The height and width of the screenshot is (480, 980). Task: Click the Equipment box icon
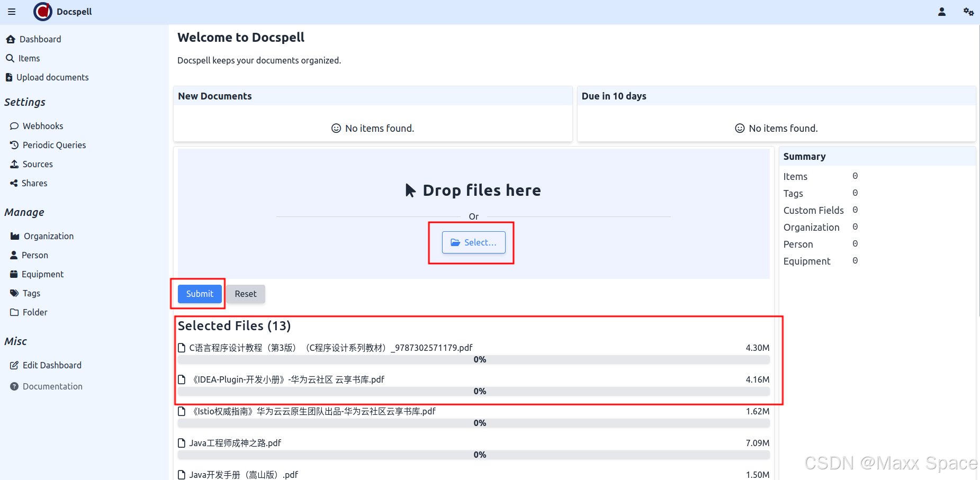(x=14, y=274)
